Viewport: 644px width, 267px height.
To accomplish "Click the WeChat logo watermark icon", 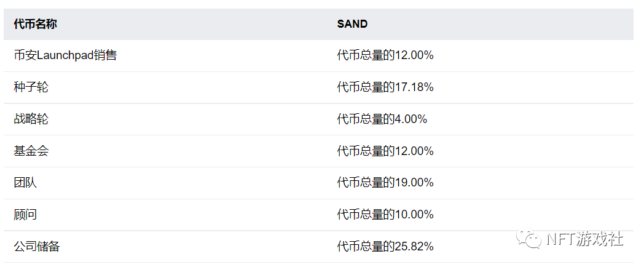I will 530,239.
